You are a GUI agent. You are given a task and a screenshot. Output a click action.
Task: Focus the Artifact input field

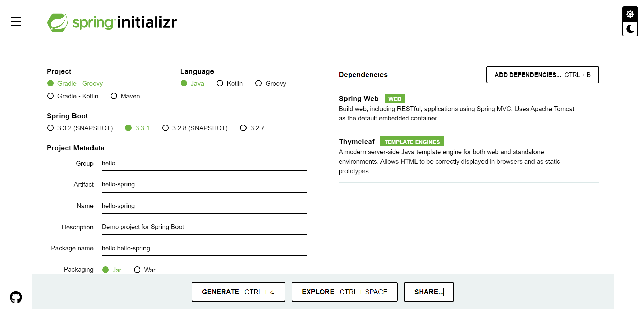coord(204,184)
